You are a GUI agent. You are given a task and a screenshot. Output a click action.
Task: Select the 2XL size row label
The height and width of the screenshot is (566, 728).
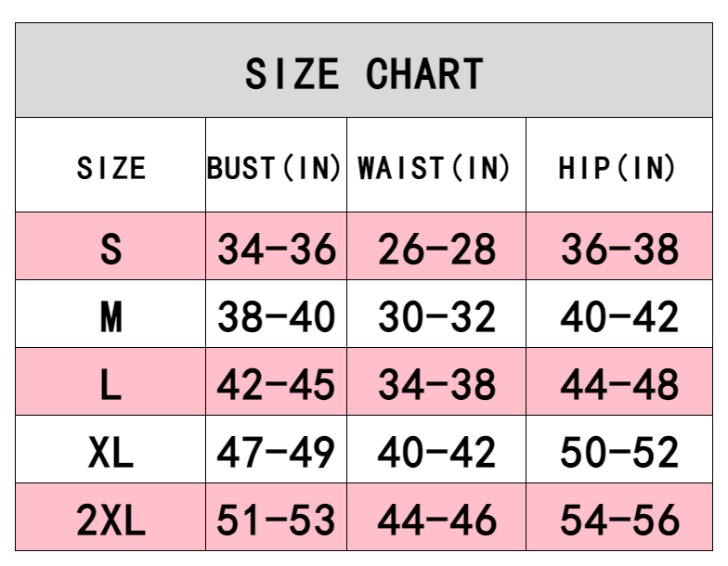pos(110,521)
